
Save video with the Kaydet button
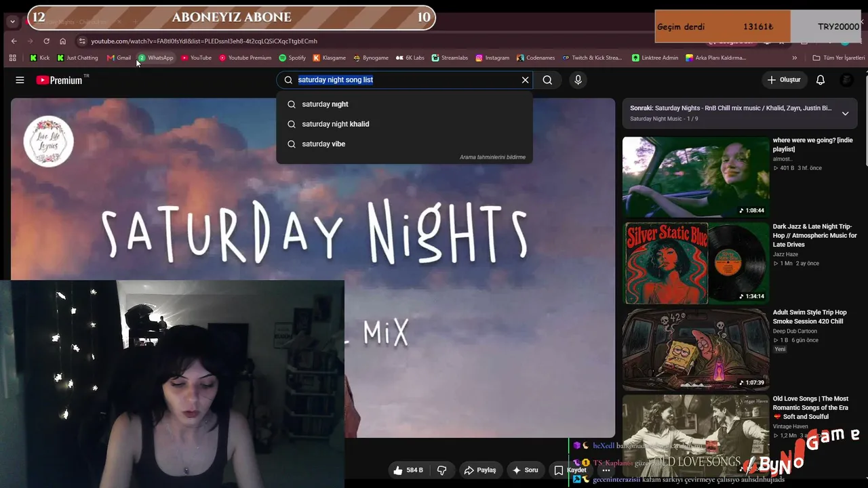click(570, 470)
